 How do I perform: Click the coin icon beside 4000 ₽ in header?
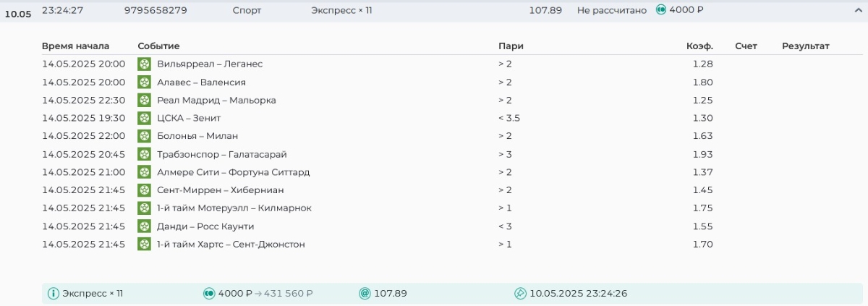660,10
